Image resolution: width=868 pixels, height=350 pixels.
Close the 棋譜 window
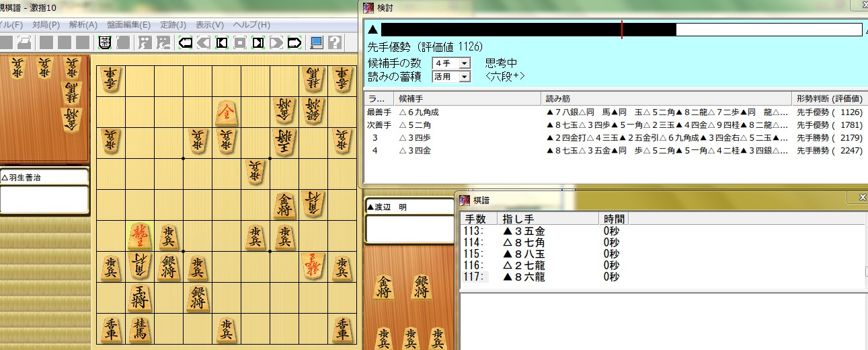click(863, 197)
